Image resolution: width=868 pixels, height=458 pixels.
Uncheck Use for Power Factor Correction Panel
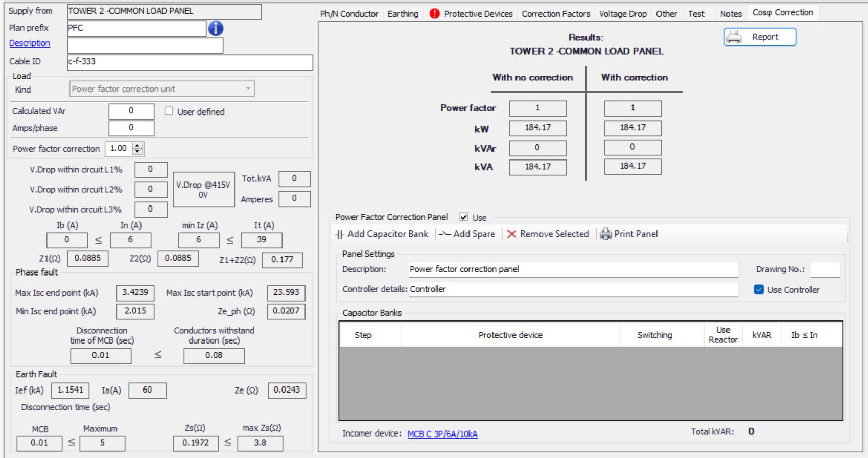pyautogui.click(x=464, y=217)
